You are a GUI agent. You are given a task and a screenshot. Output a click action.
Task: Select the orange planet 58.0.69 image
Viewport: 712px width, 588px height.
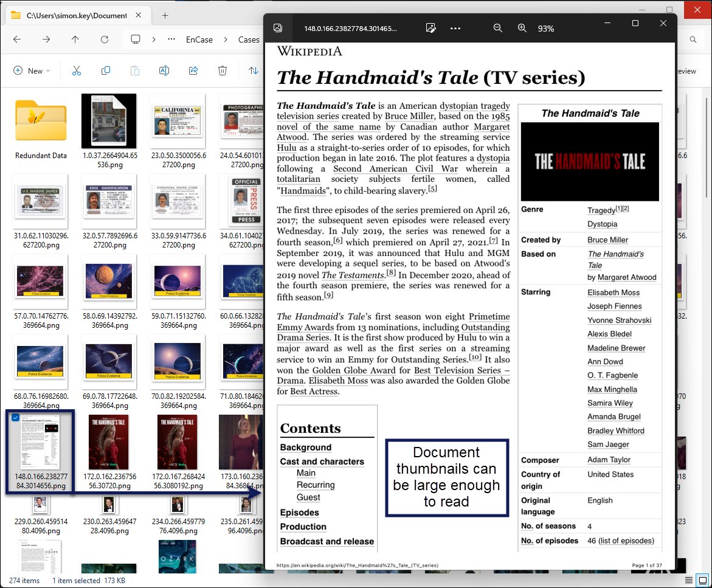(x=109, y=282)
